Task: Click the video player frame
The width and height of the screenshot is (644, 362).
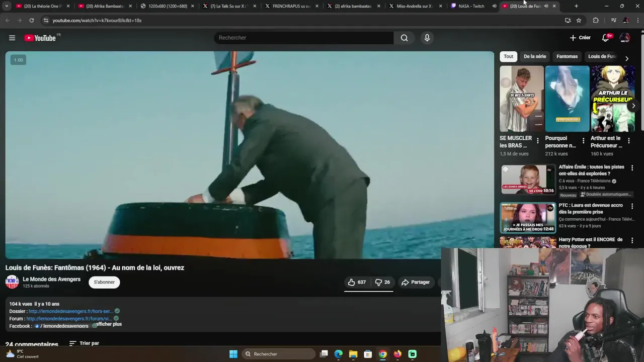Action: (250, 155)
